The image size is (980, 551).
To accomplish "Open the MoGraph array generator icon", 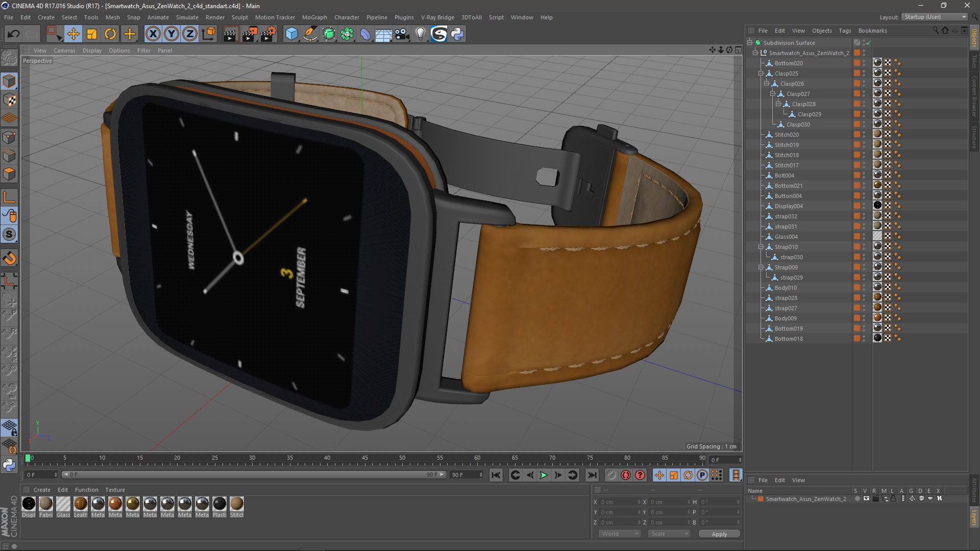I will point(347,34).
